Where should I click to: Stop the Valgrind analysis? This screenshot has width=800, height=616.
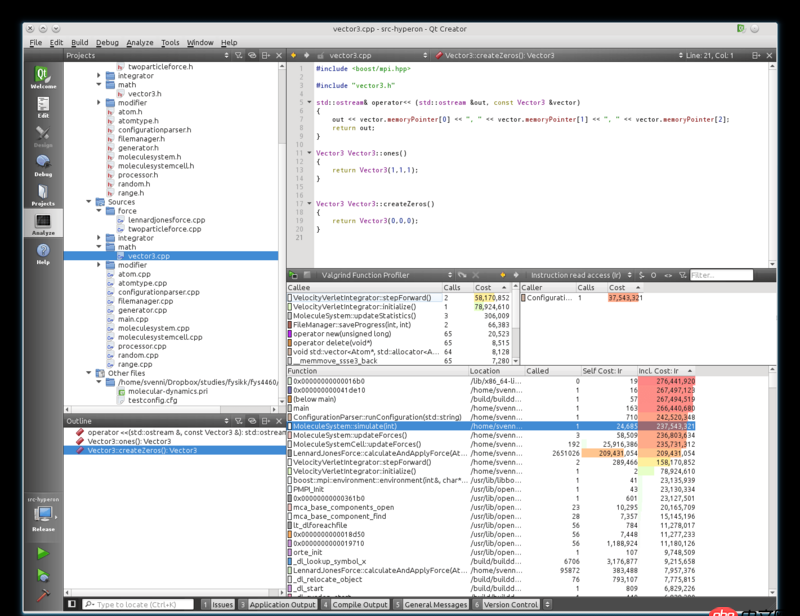pyautogui.click(x=307, y=275)
